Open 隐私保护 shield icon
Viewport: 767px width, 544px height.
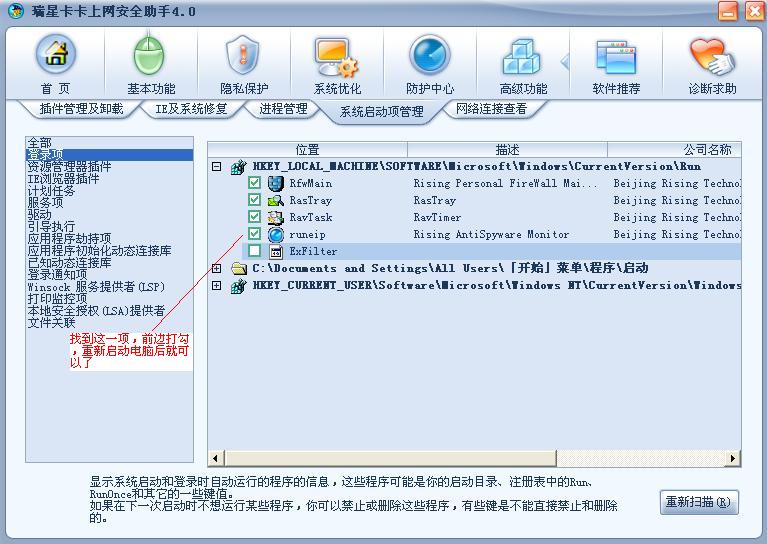243,55
